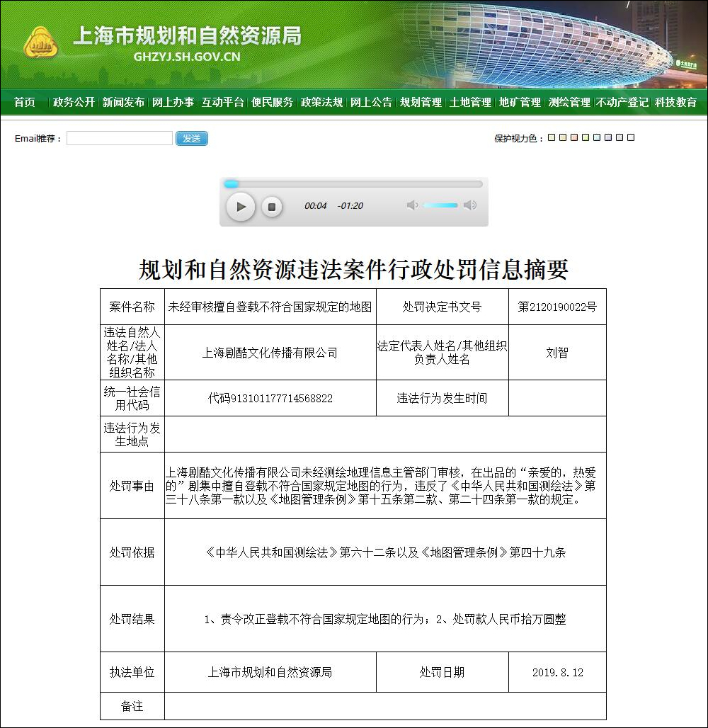This screenshot has width=708, height=728.
Task: Adjust the volume slider
Action: tap(440, 205)
